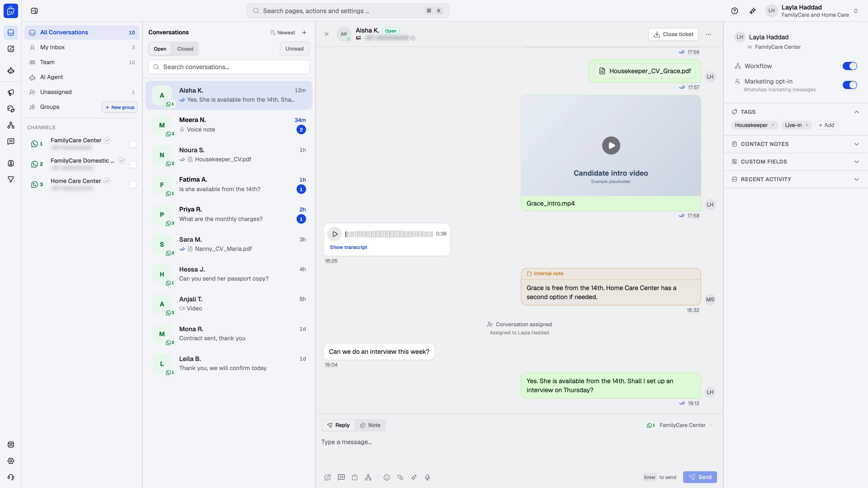Image resolution: width=868 pixels, height=488 pixels.
Task: Switch to the Closed conversations tab
Action: click(x=185, y=49)
